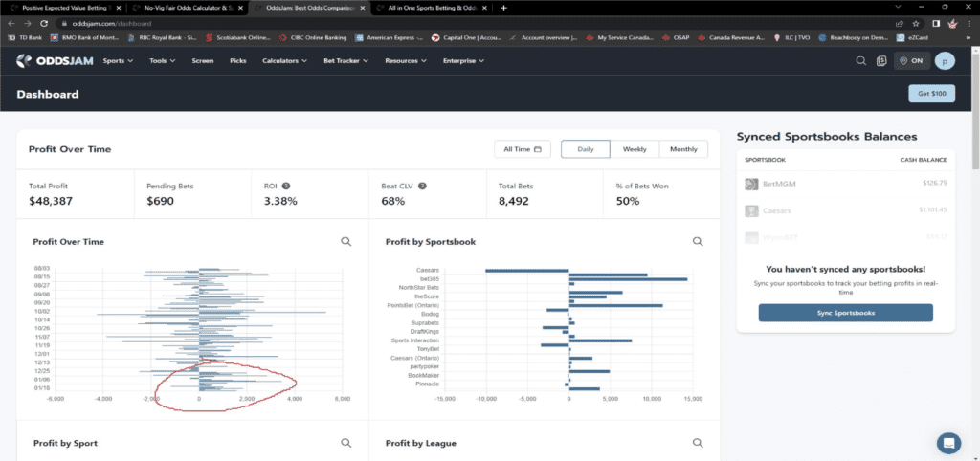This screenshot has width=980, height=461.
Task: Expand the Sports menu
Action: pyautogui.click(x=118, y=61)
